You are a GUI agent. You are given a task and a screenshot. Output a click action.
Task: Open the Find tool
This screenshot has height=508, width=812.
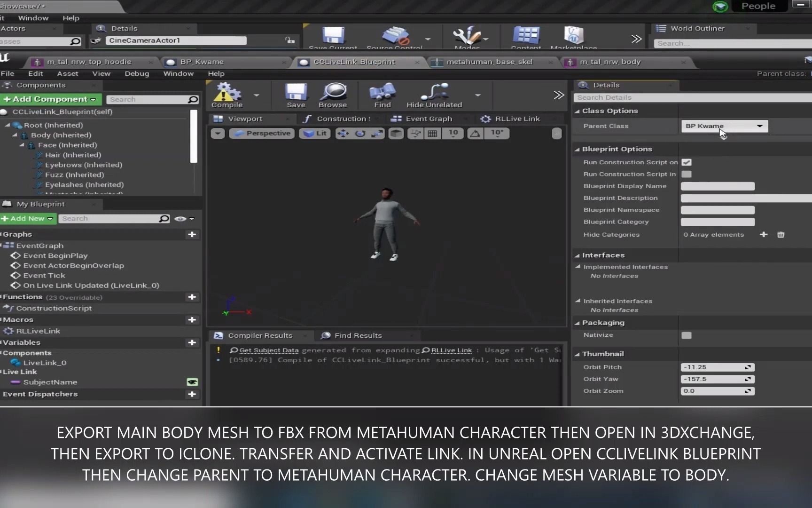(383, 94)
